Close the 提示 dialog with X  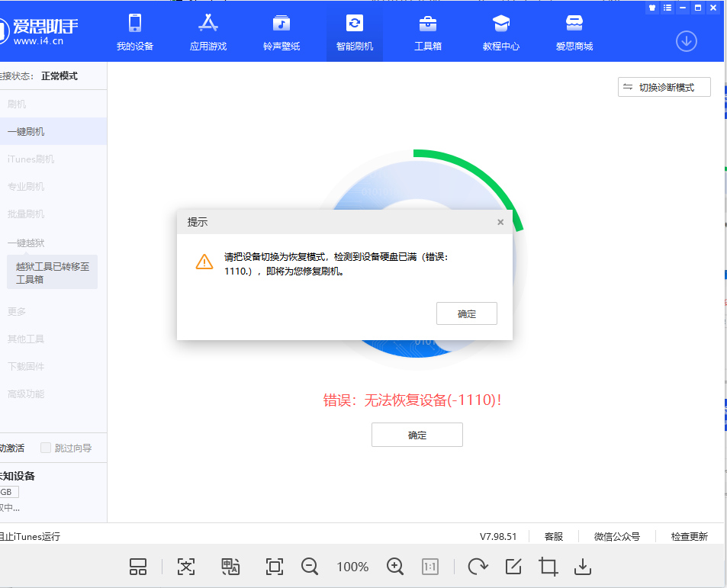[500, 222]
